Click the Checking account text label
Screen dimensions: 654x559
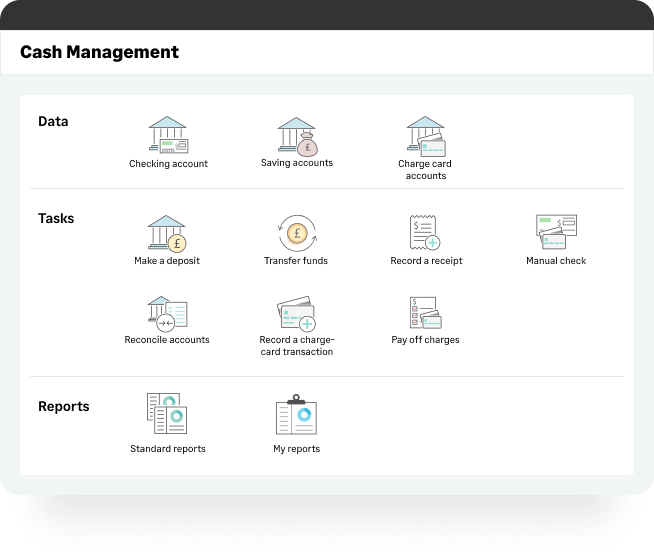(x=168, y=164)
